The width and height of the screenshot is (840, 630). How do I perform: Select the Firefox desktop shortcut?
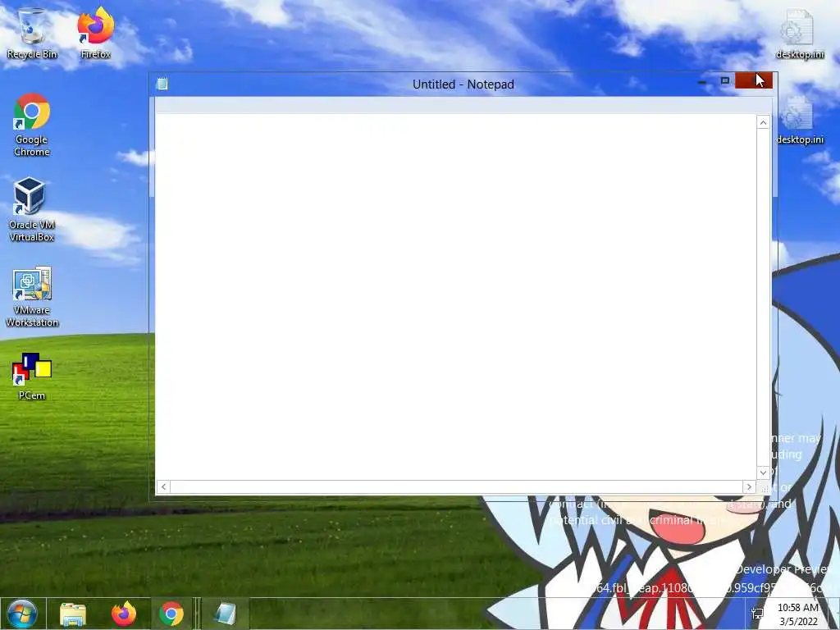[x=96, y=33]
